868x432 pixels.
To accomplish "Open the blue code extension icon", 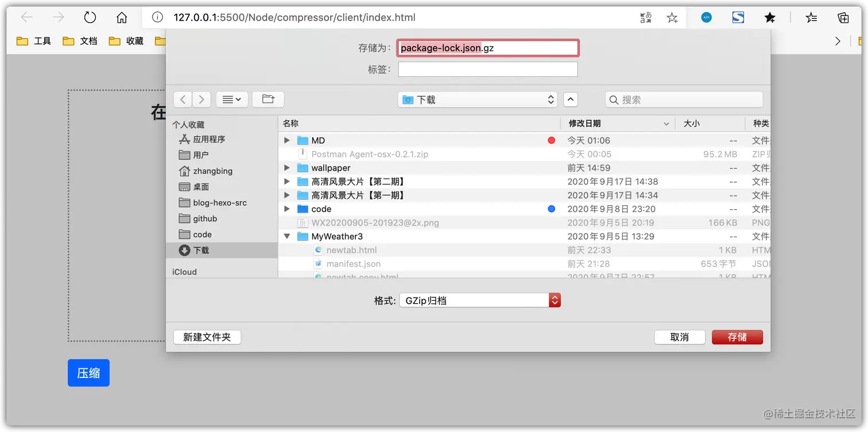I will pos(707,18).
